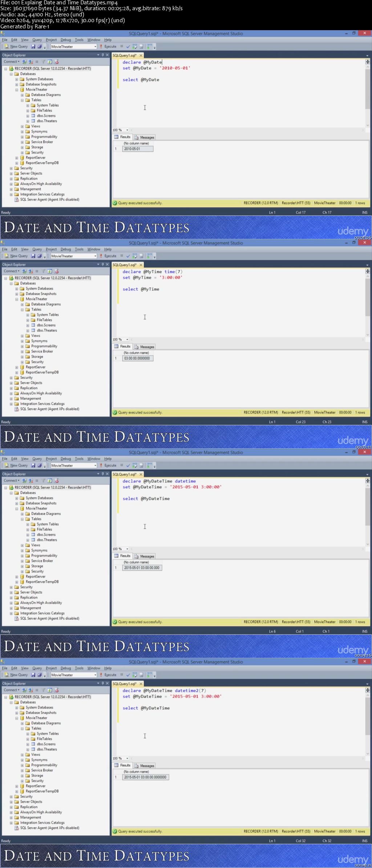
Task: Select SQL Server Agent node in the @MyTime frame tree
Action: 50,409
